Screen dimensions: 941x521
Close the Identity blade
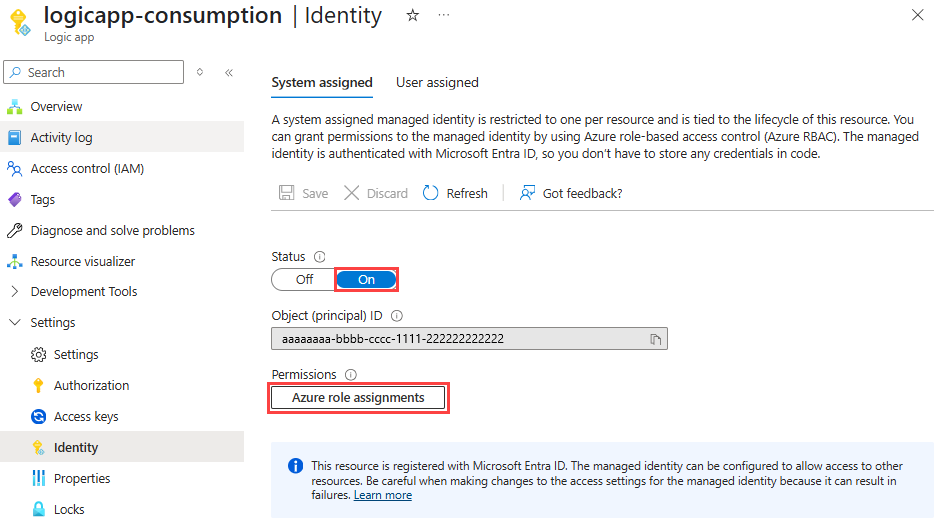pos(917,15)
